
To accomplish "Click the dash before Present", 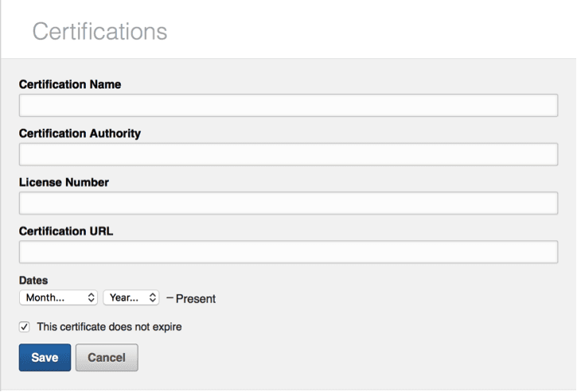I will 170,298.
